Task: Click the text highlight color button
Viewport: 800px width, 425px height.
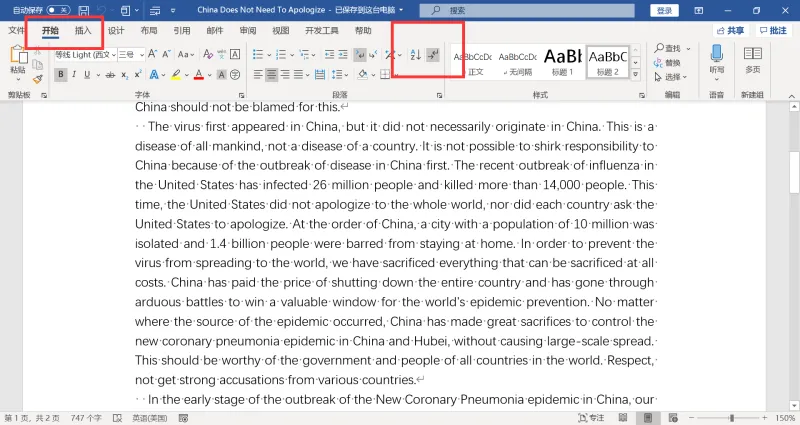Action: point(176,74)
